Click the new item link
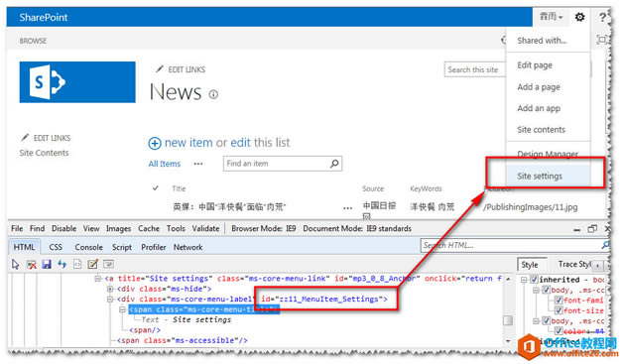Screen dimensions: 623x364 [x=188, y=143]
